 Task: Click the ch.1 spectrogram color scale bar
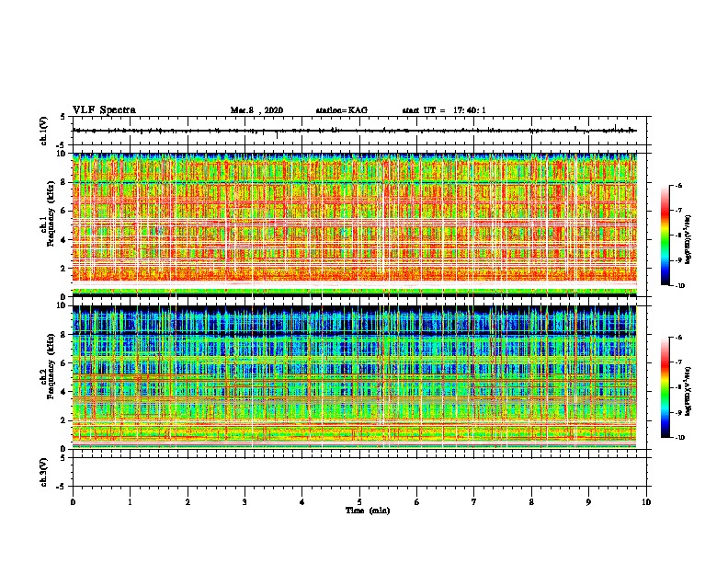[x=665, y=236]
